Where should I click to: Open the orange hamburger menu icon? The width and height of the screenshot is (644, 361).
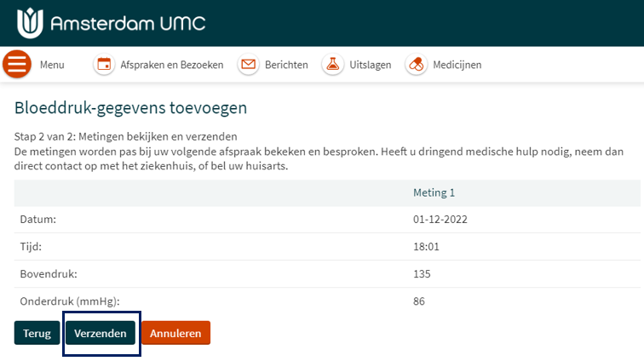17,65
